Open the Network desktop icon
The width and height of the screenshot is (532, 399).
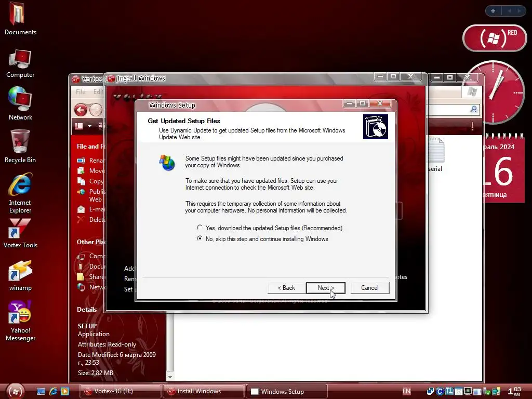tap(20, 103)
